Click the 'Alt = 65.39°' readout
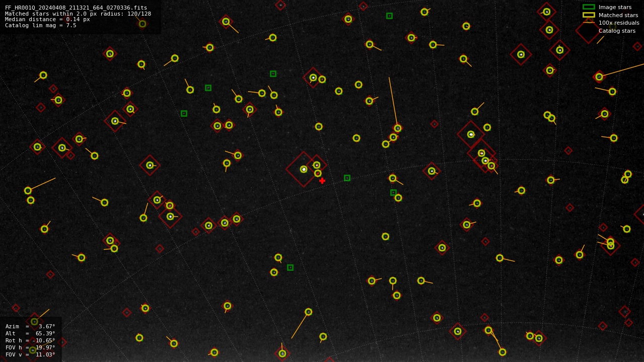Viewport: 644px width, 362px height. 30,333
